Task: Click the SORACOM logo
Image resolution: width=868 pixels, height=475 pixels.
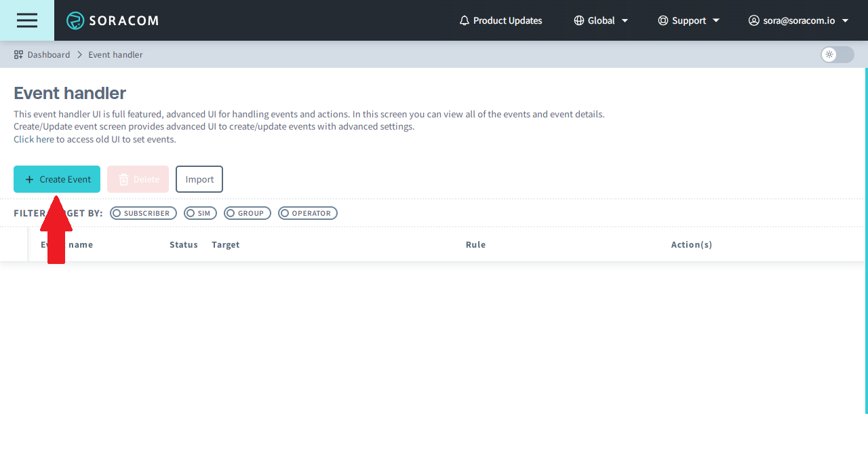Action: (112, 20)
